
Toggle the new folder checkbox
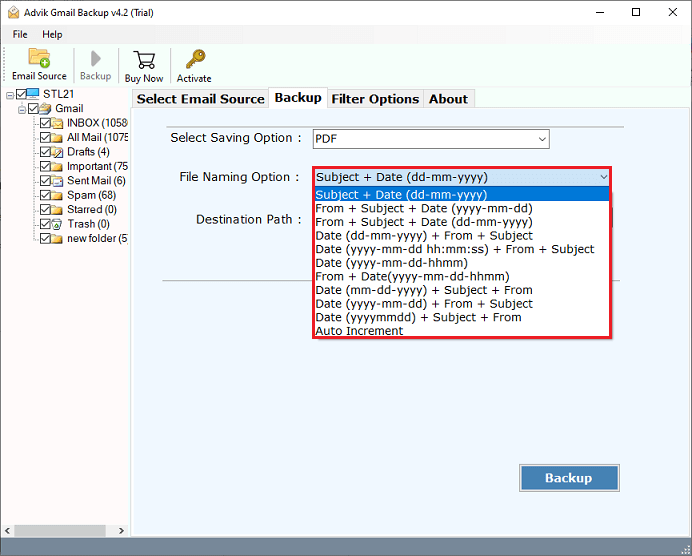pos(45,239)
